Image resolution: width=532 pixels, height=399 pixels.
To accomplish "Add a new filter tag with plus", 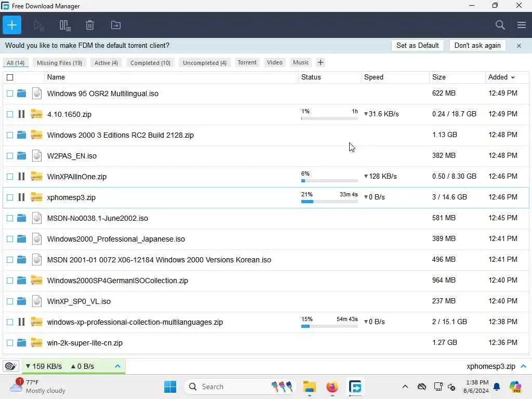I will 320,62.
